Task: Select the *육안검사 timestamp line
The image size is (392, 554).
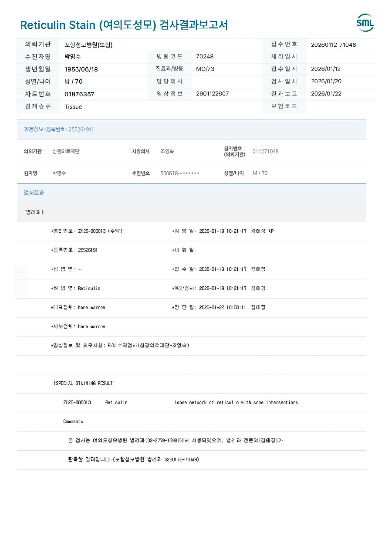Action: 219,289
